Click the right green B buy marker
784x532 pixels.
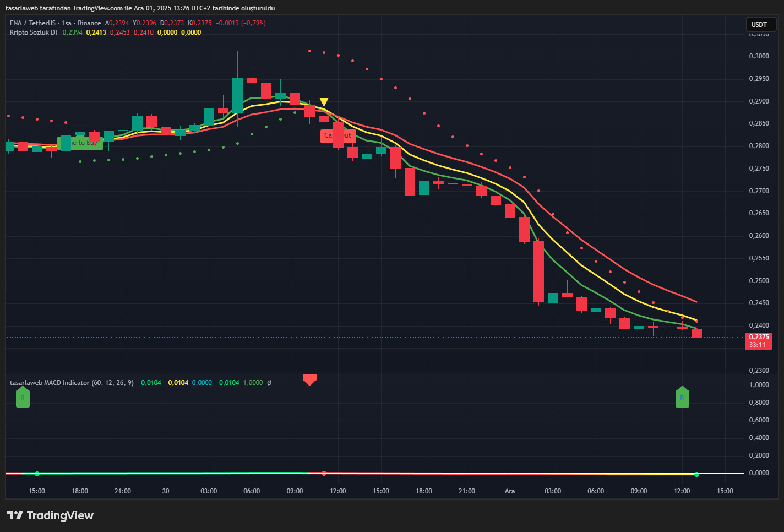click(x=682, y=397)
